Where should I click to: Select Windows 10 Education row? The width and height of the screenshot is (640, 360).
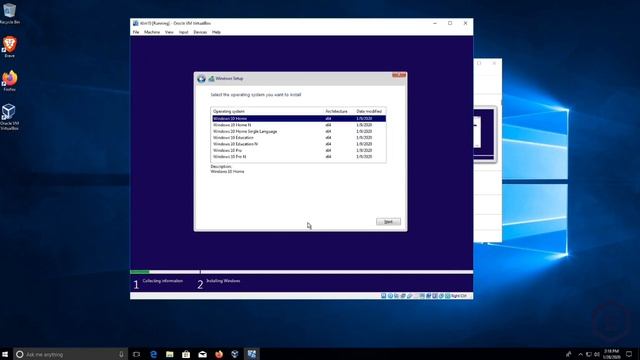click(x=299, y=138)
